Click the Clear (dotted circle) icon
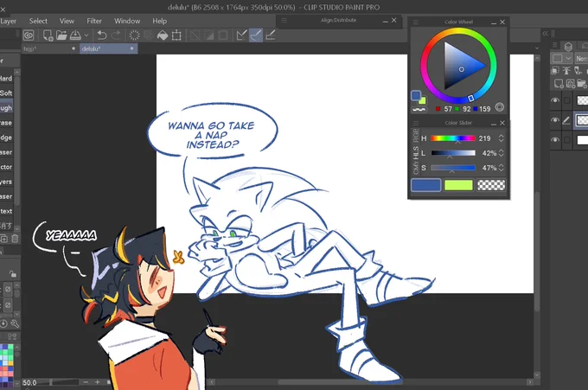The height and width of the screenshot is (390, 588). click(134, 35)
